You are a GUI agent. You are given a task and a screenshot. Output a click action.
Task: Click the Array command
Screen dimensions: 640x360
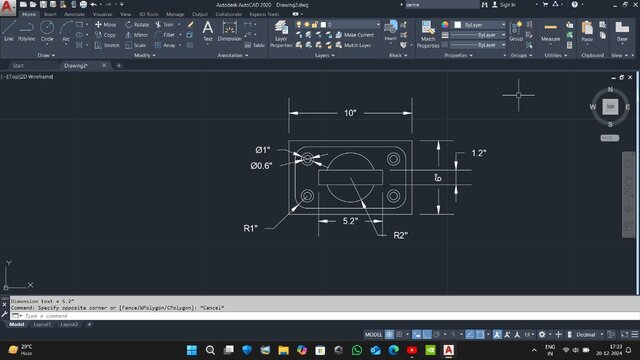(165, 45)
